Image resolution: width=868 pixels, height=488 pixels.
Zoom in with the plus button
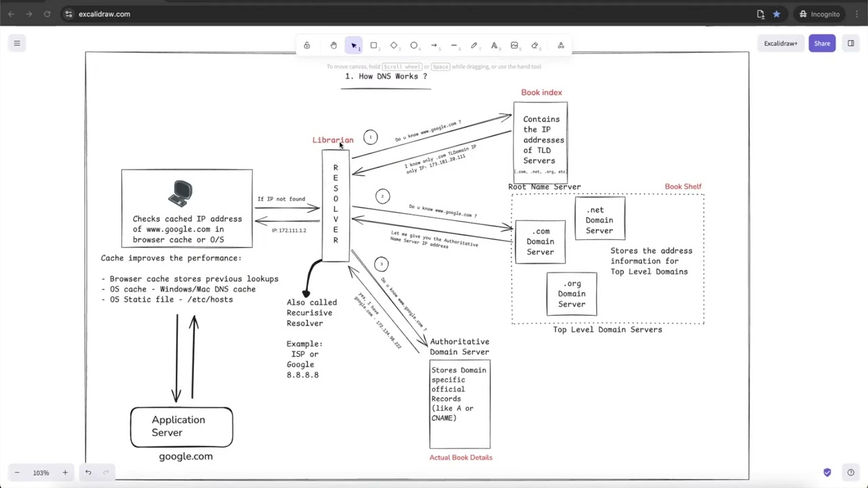[x=65, y=472]
